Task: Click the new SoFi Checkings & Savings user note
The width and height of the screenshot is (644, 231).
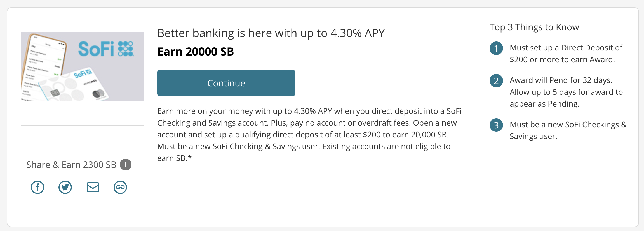Action: (x=568, y=130)
